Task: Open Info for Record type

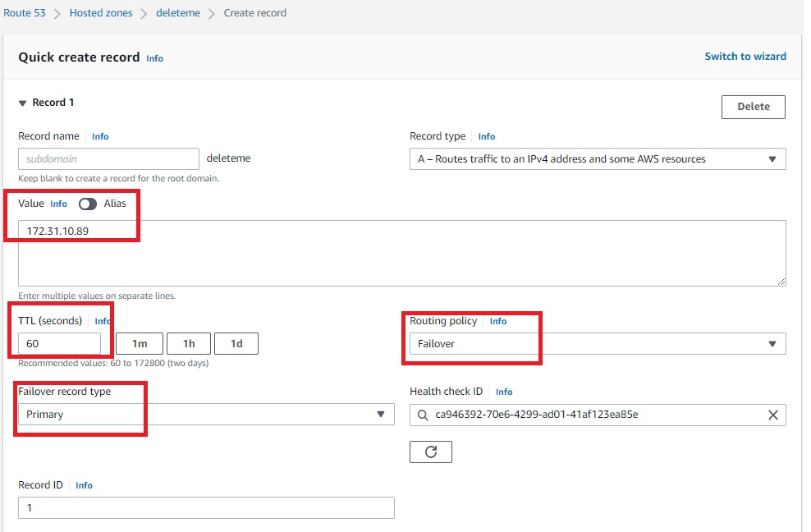Action: click(x=486, y=135)
